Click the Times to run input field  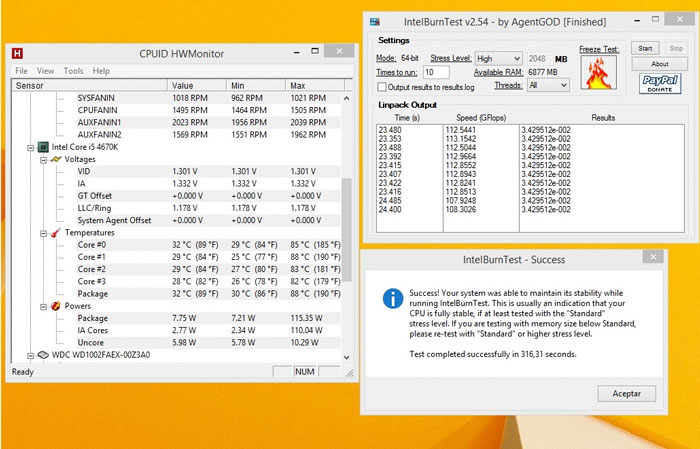point(436,72)
